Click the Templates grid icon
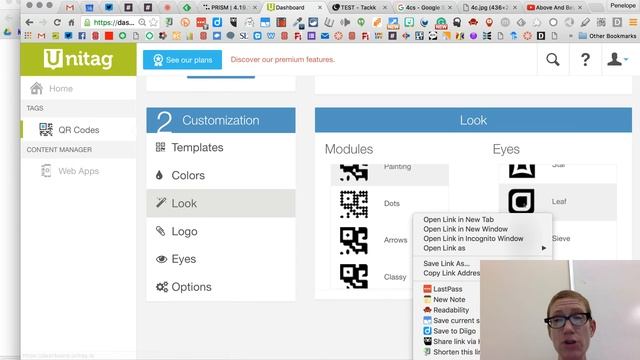 (160, 147)
